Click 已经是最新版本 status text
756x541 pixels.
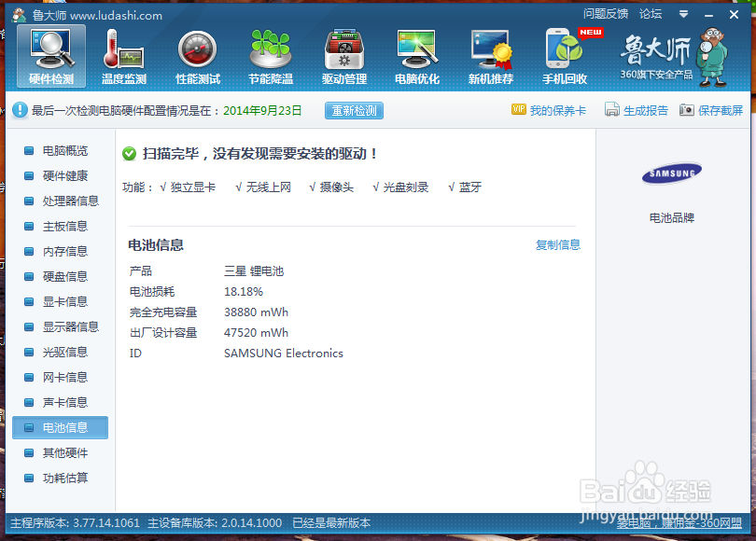(x=331, y=523)
